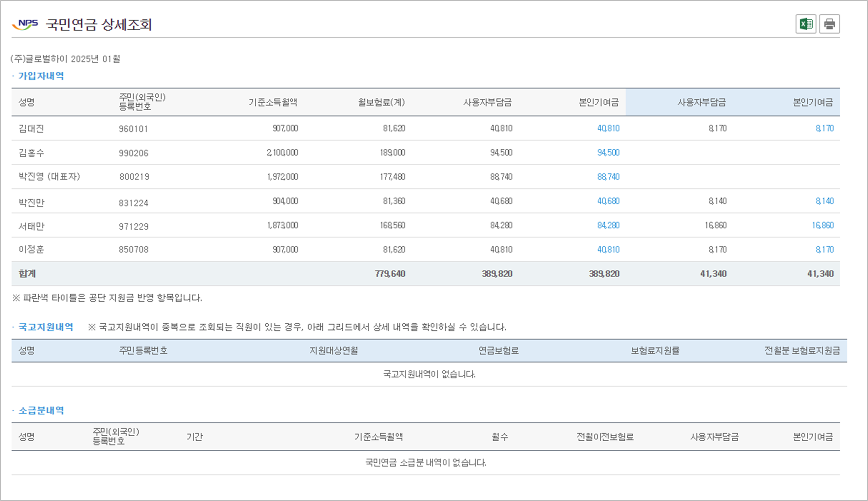Click the 월보험료(계) column header
868x501 pixels.
pyautogui.click(x=381, y=102)
